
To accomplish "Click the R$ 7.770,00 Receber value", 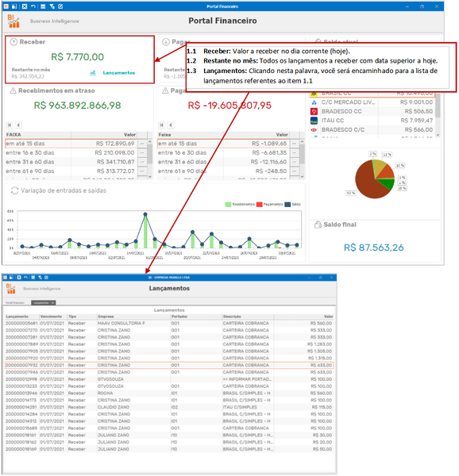I will click(x=78, y=57).
